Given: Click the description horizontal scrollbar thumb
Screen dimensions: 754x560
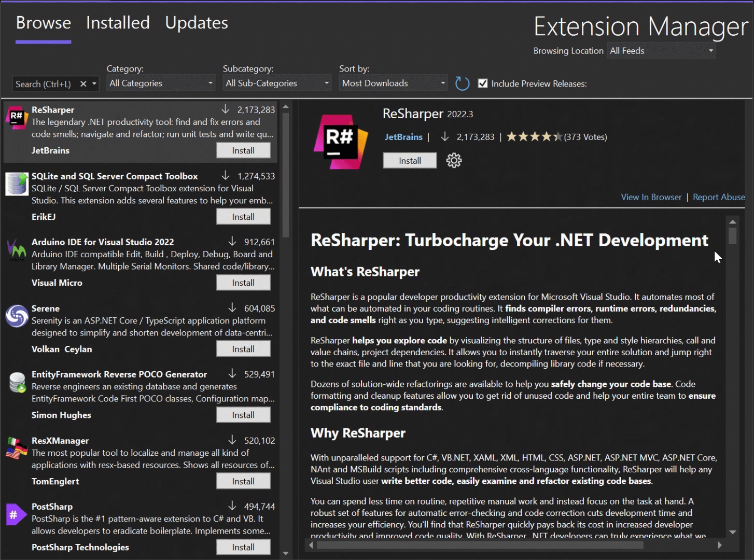Looking at the screenshot, I should click(480, 545).
